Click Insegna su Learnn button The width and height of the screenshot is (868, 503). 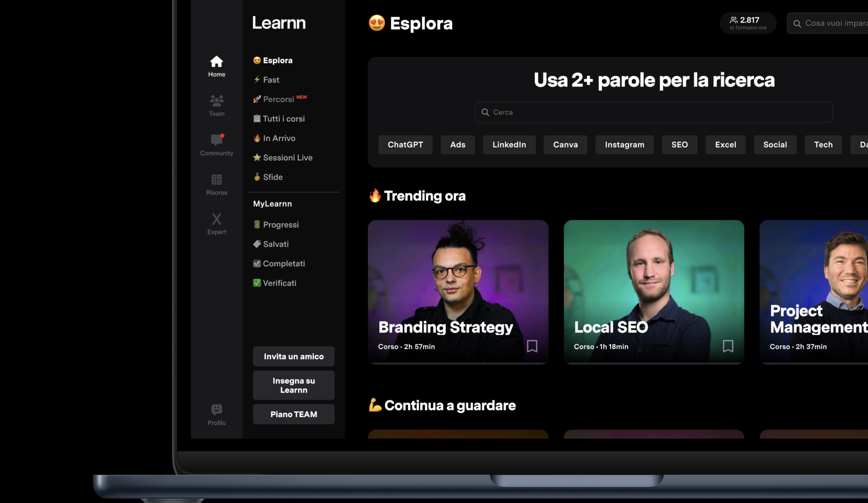(294, 385)
